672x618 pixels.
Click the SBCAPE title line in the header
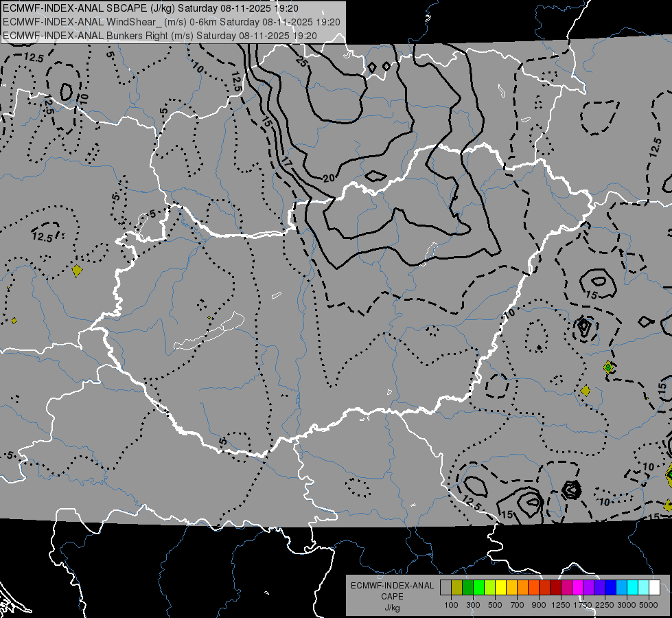pyautogui.click(x=151, y=8)
